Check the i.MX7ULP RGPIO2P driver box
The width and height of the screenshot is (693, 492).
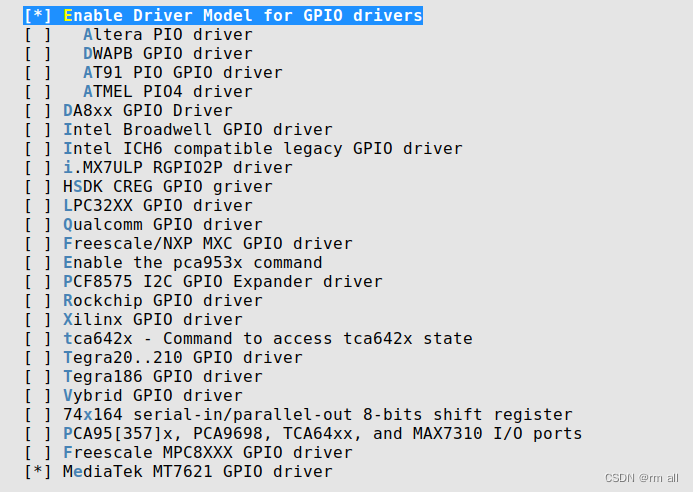pyautogui.click(x=38, y=168)
